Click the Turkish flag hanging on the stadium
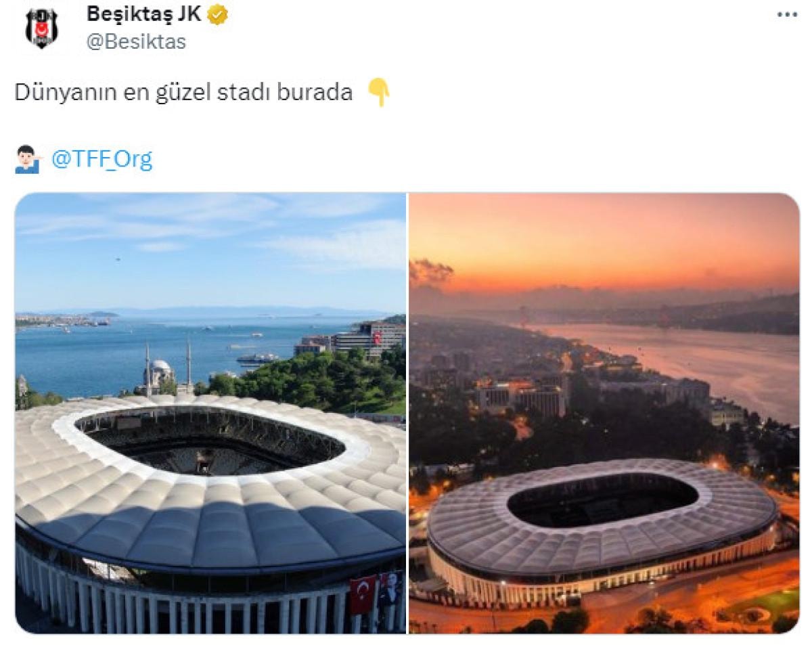This screenshot has height=645, width=812. [363, 595]
